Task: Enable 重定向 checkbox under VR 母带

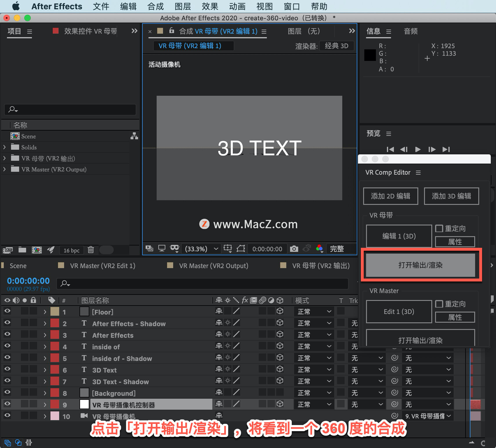Action: coord(439,229)
